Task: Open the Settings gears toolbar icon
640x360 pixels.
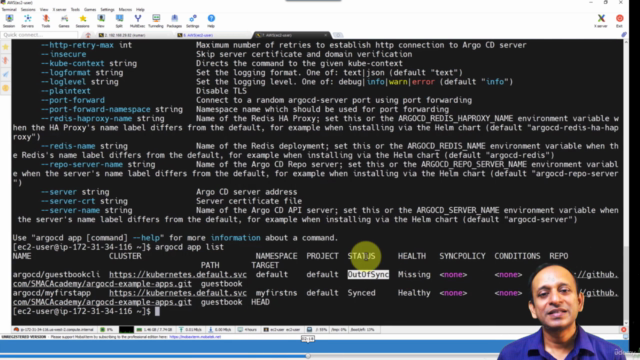Action: coord(193,21)
